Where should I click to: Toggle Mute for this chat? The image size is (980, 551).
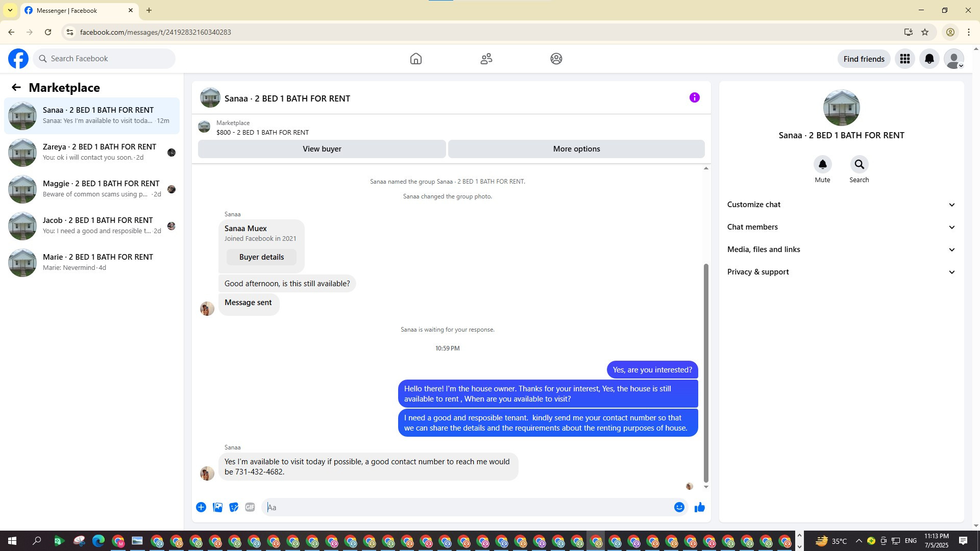coord(822,165)
